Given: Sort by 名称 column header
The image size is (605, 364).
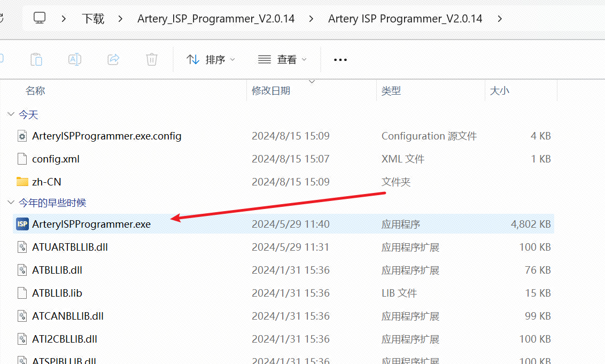Looking at the screenshot, I should [x=35, y=91].
